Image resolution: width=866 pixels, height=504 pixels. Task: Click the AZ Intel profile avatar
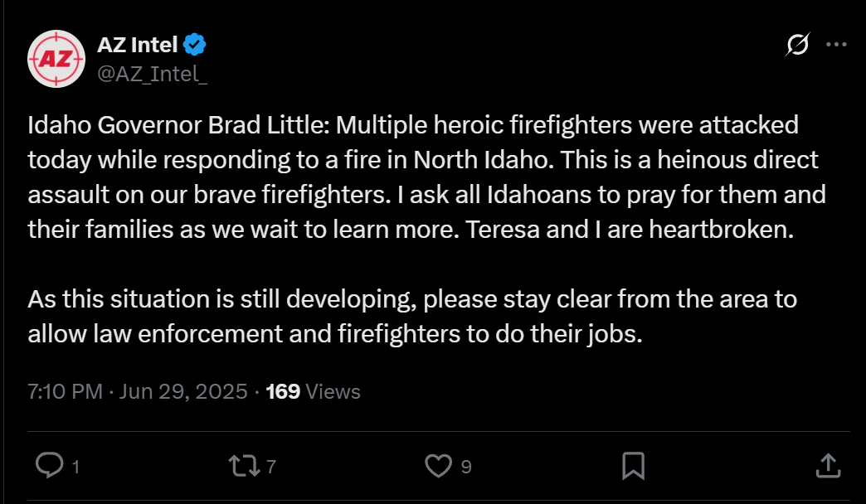[56, 59]
